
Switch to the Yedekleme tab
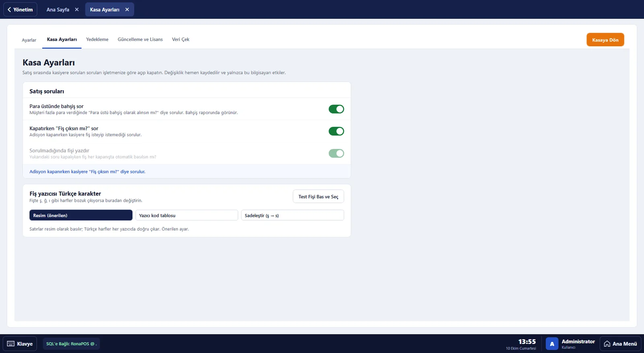(x=97, y=39)
